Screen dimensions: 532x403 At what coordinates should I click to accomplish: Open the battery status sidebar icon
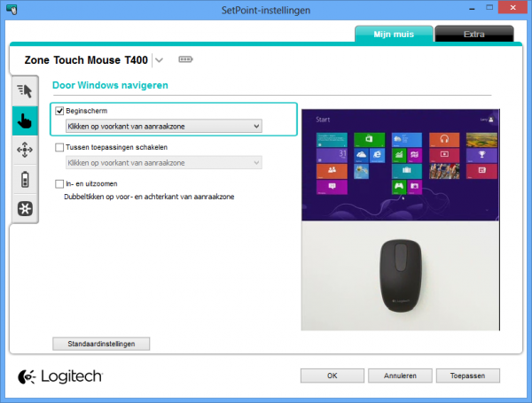[25, 179]
